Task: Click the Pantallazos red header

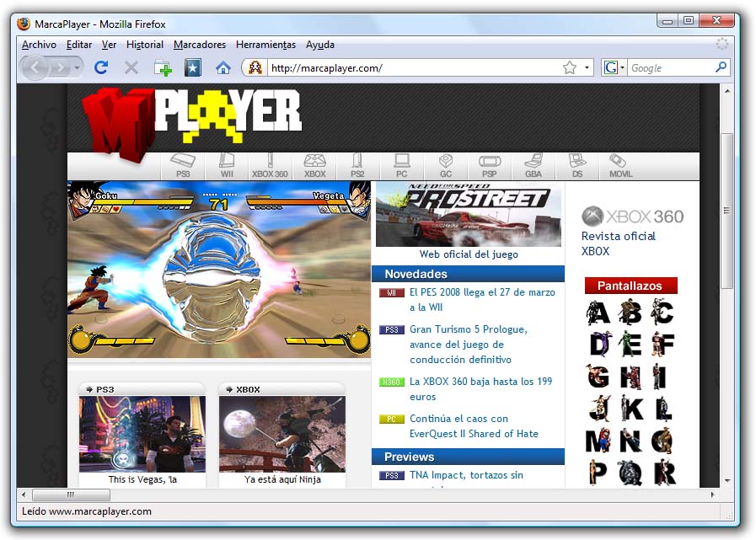Action: coord(630,286)
